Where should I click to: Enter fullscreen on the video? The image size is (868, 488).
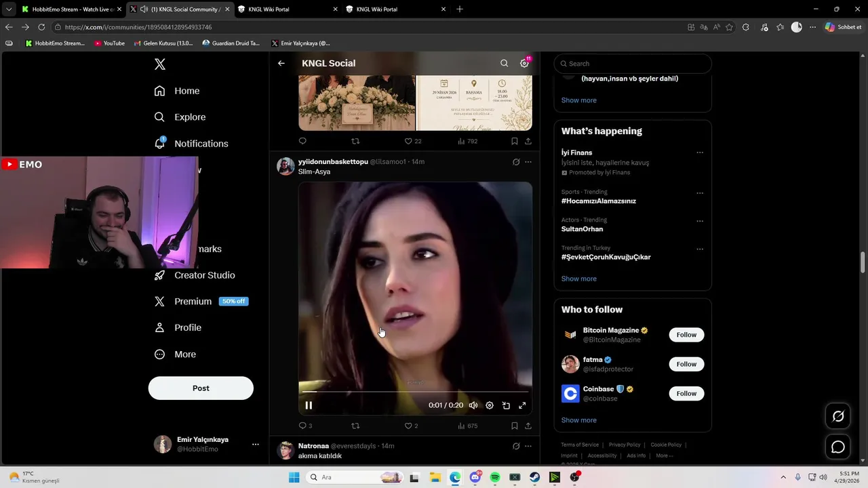pos(522,405)
